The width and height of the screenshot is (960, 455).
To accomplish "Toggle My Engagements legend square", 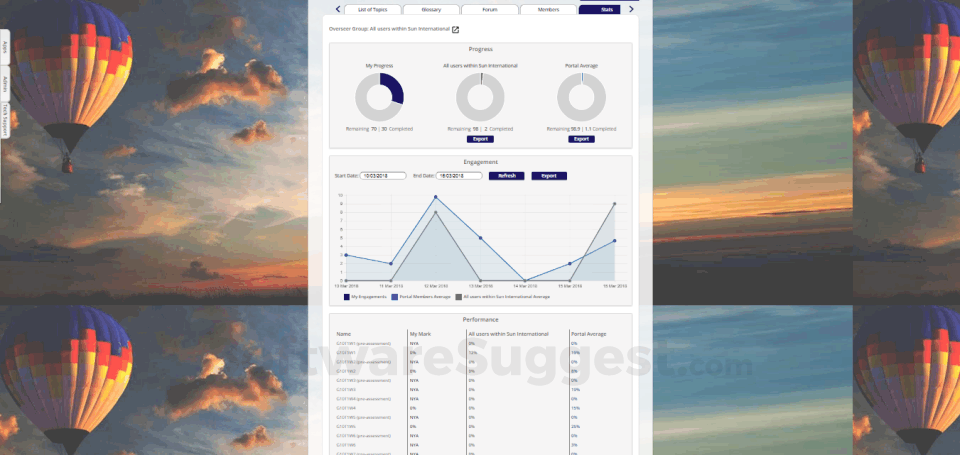I will click(347, 296).
